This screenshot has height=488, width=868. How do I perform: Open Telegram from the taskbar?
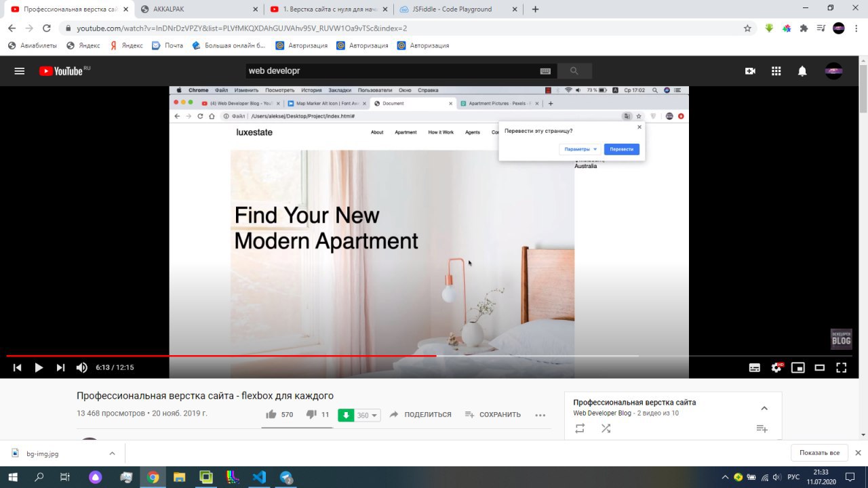tap(286, 477)
